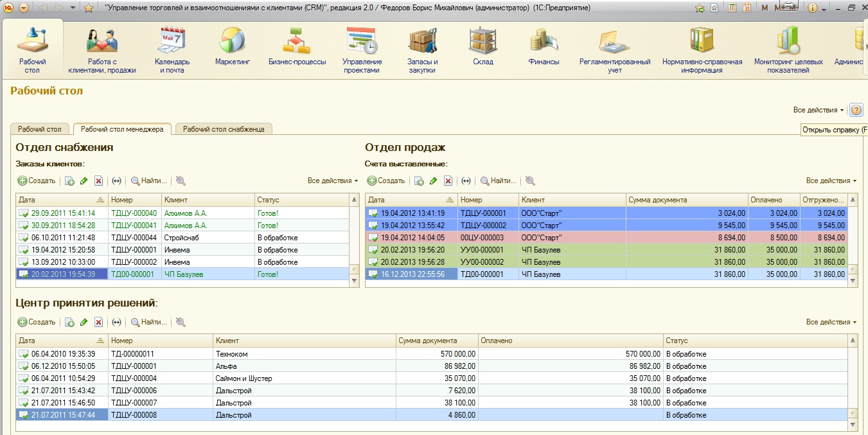Expand Все действия in Отдел продаж
The height and width of the screenshot is (435, 868).
(x=831, y=181)
